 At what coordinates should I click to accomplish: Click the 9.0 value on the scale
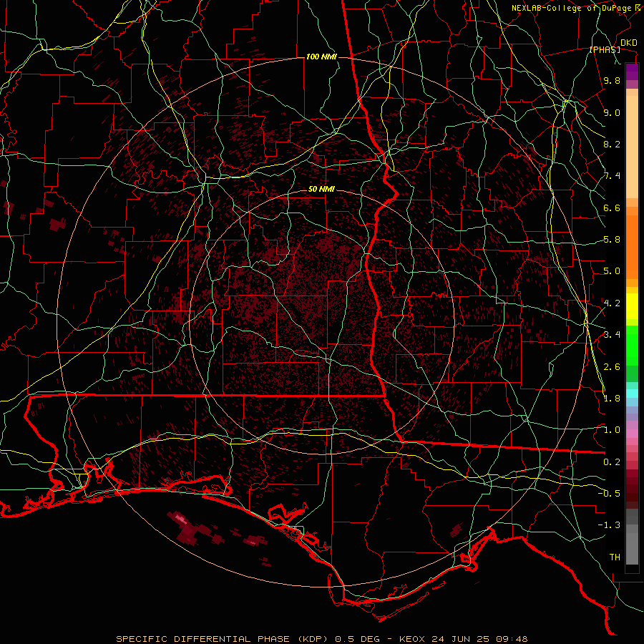point(612,112)
